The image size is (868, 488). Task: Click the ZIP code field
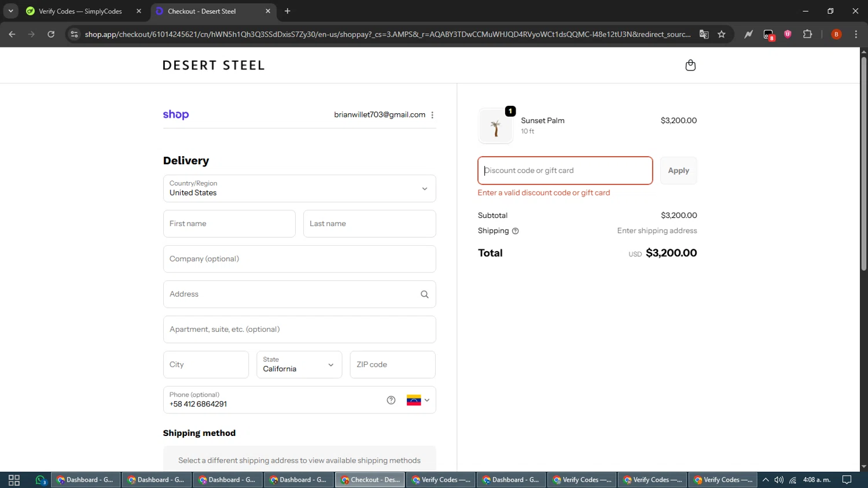(x=392, y=365)
